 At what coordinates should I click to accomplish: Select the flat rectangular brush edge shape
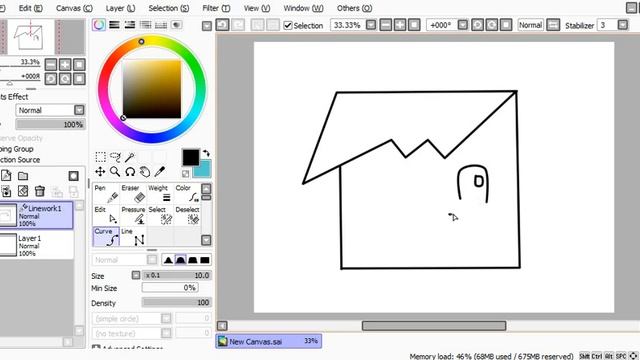click(x=205, y=260)
